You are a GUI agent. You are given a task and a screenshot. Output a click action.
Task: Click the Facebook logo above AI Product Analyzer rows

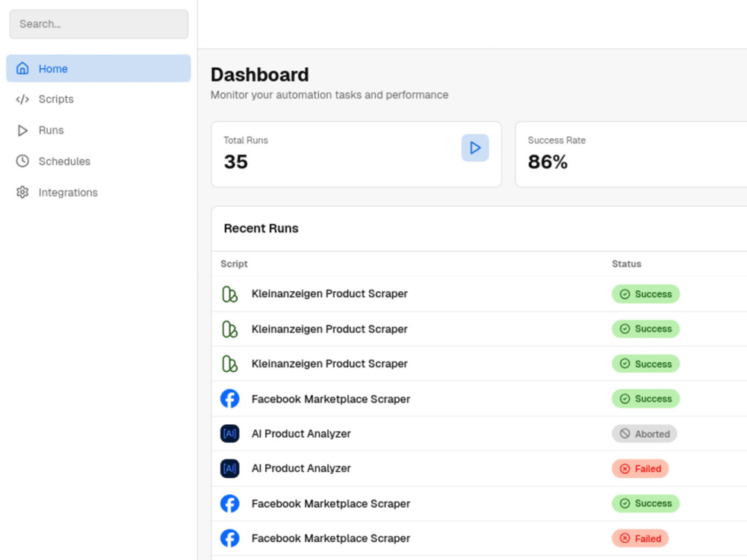pos(229,399)
